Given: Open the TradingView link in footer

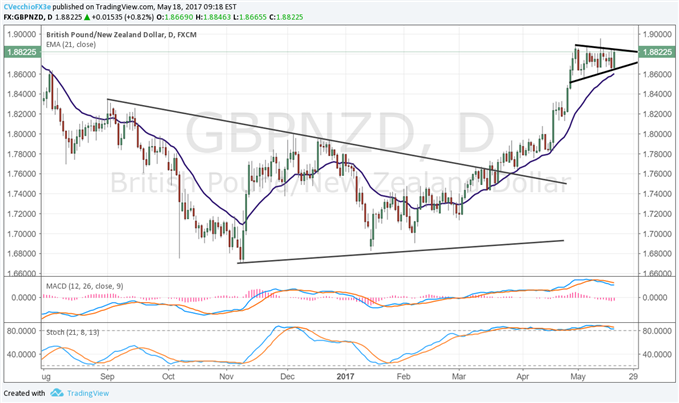Looking at the screenshot, I should (x=88, y=393).
